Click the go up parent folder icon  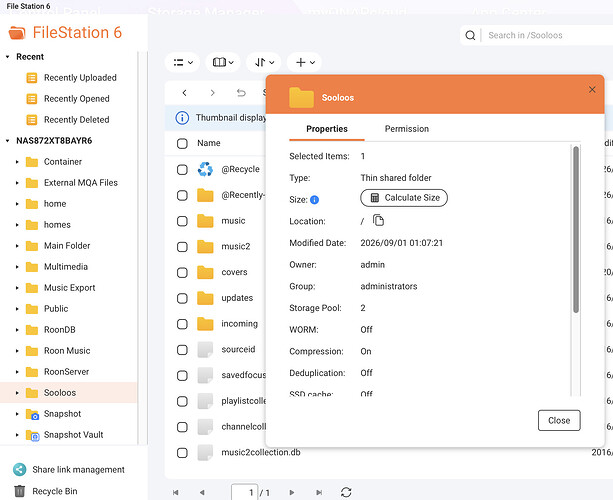click(x=241, y=93)
